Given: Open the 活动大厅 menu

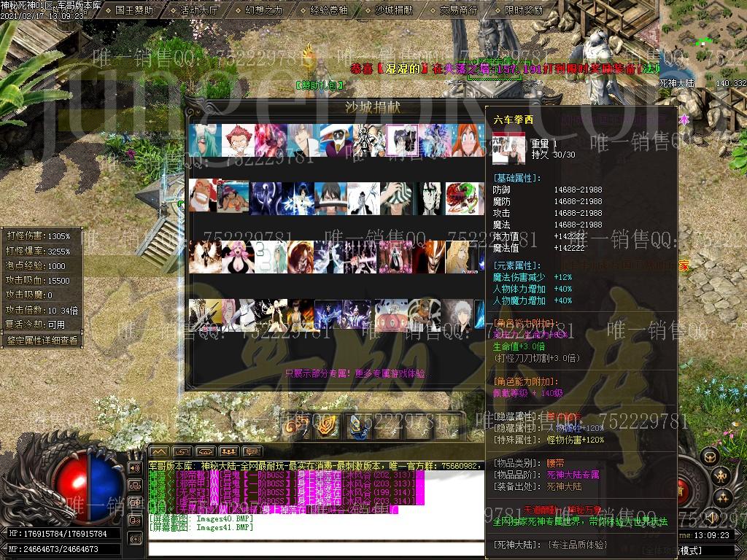Looking at the screenshot, I should pyautogui.click(x=198, y=10).
